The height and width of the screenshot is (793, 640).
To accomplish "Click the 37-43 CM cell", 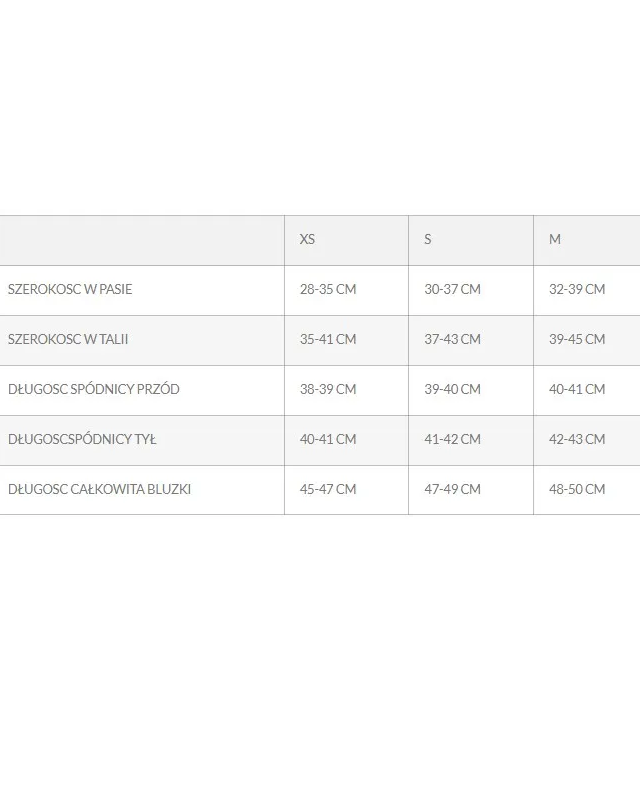I will [x=452, y=339].
